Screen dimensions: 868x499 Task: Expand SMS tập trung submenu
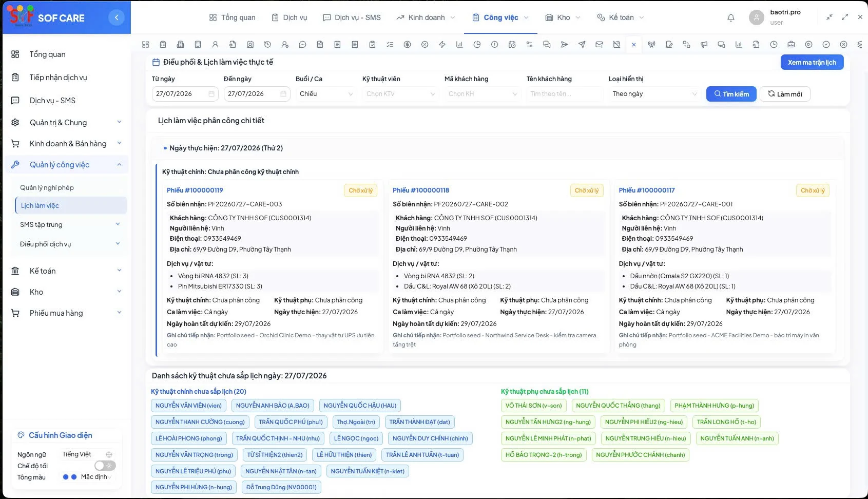click(70, 224)
